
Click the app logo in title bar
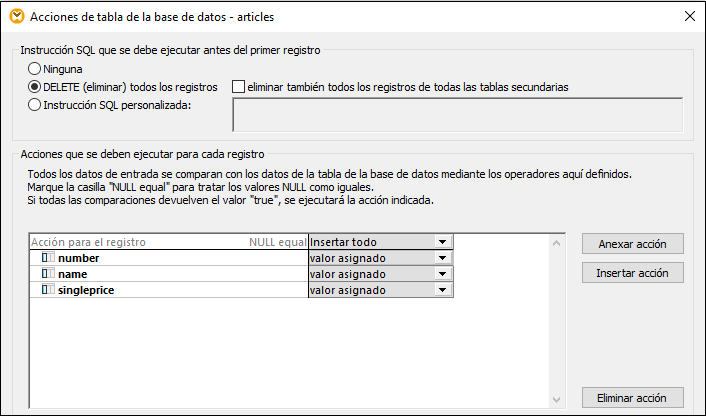tap(14, 16)
